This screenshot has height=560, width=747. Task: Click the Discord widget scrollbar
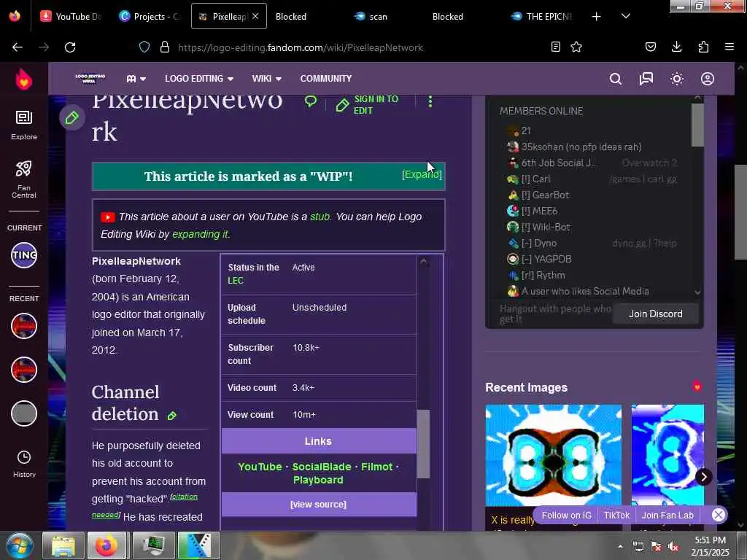tap(697, 125)
